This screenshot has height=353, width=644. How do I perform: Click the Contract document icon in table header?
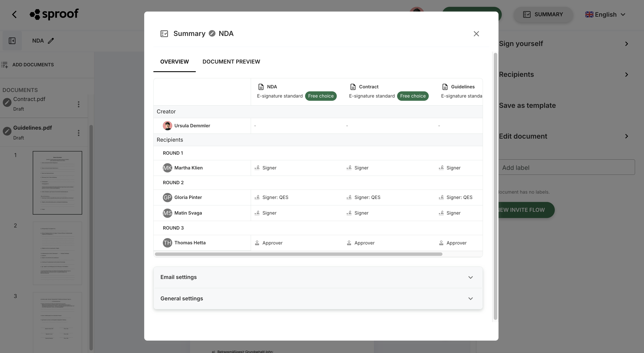click(x=353, y=87)
